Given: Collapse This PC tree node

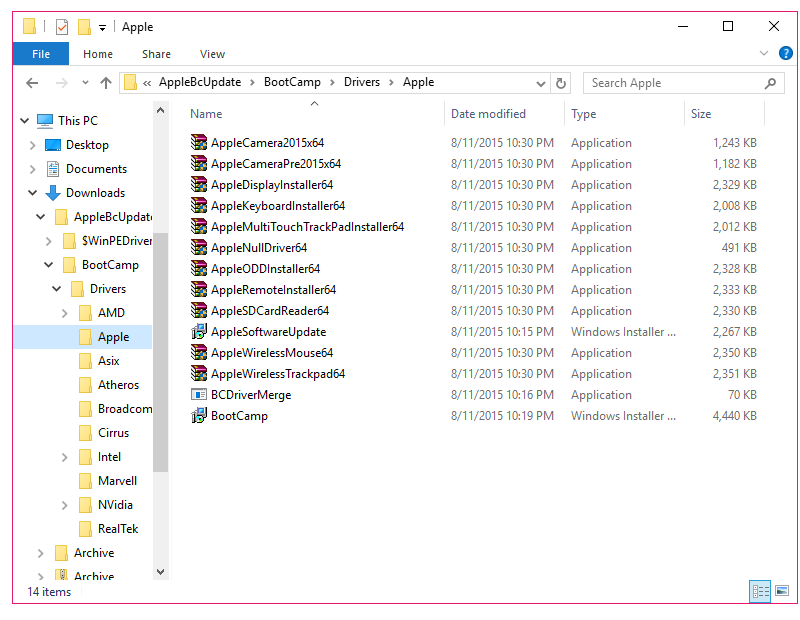Looking at the screenshot, I should [x=24, y=120].
